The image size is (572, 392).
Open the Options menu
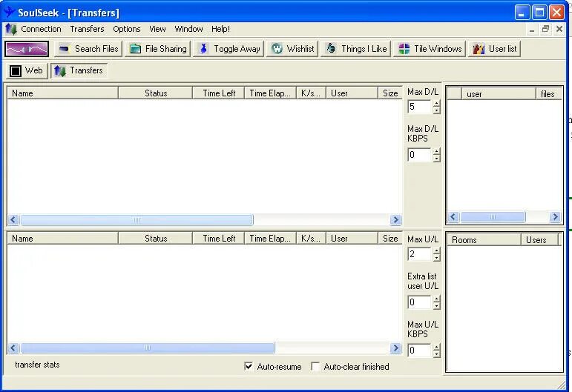point(127,29)
